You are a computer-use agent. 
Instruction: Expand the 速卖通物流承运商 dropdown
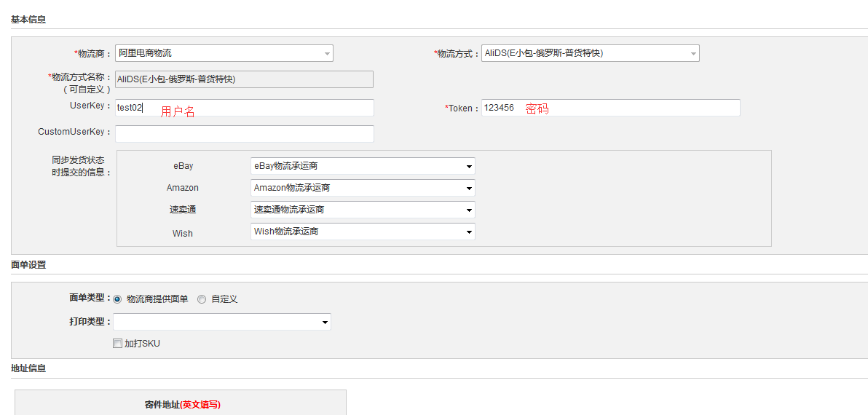click(363, 210)
